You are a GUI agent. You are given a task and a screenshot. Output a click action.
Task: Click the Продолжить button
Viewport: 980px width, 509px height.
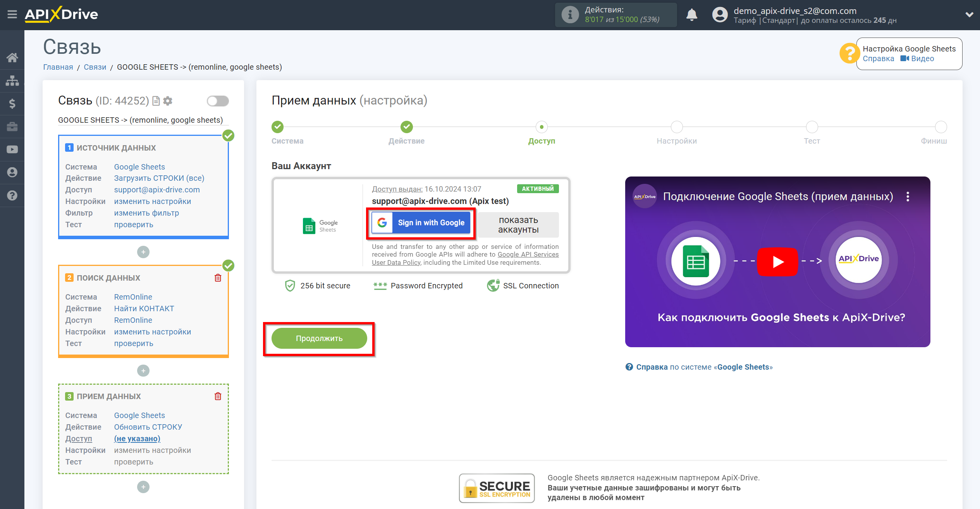(x=319, y=338)
